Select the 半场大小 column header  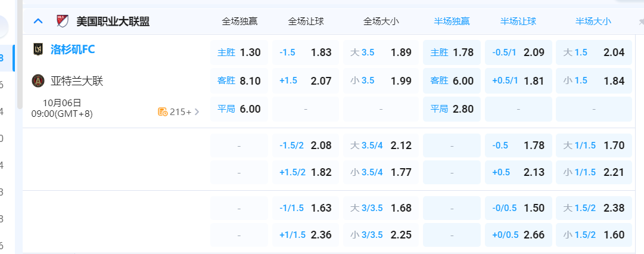[x=593, y=21]
